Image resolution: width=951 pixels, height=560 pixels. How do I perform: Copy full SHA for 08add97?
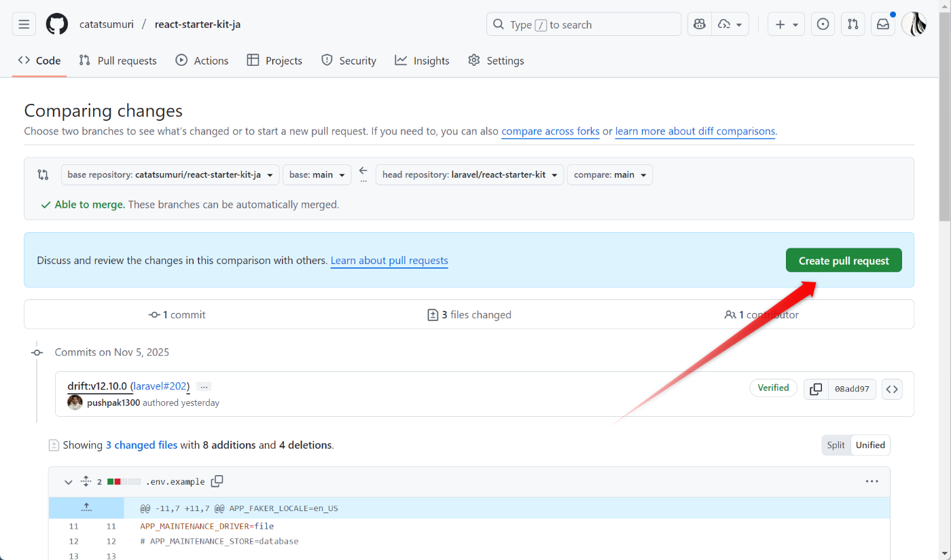[816, 389]
